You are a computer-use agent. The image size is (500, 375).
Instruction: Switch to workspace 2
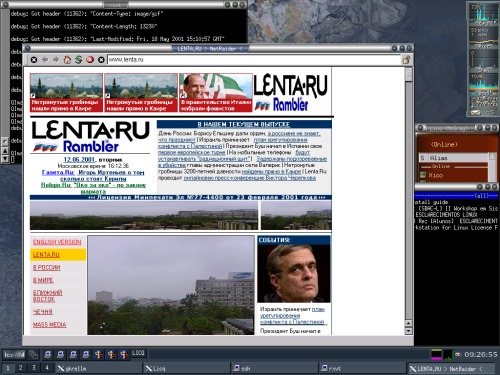[21, 368]
